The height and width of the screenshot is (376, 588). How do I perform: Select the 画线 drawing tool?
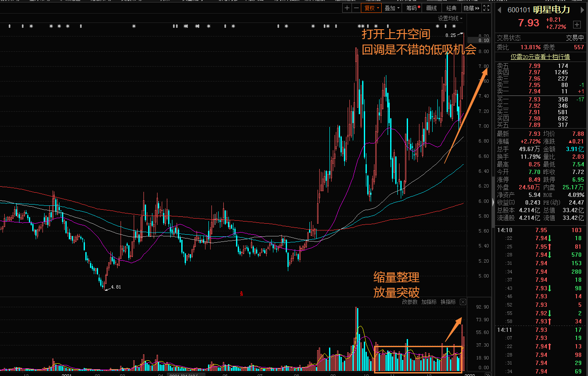coord(432,8)
